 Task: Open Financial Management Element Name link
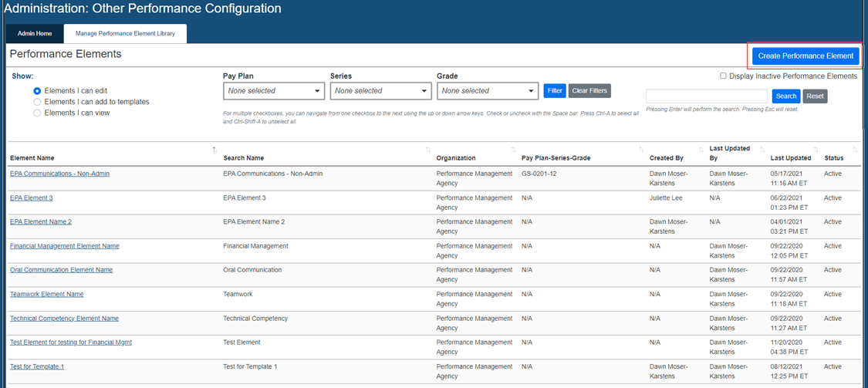[x=65, y=246]
